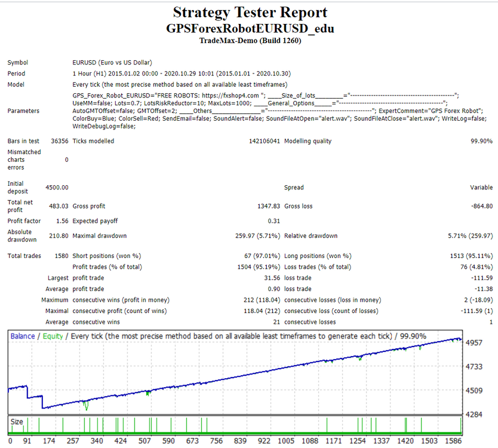Click largest loss trade value -111.59
Screen dimensions: 498x448
tap(482, 278)
